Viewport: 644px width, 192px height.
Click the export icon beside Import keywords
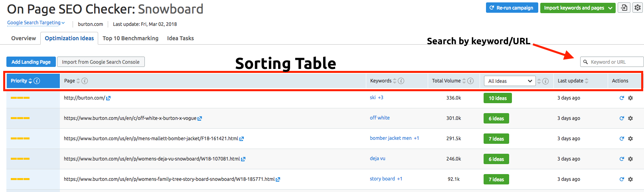point(624,8)
